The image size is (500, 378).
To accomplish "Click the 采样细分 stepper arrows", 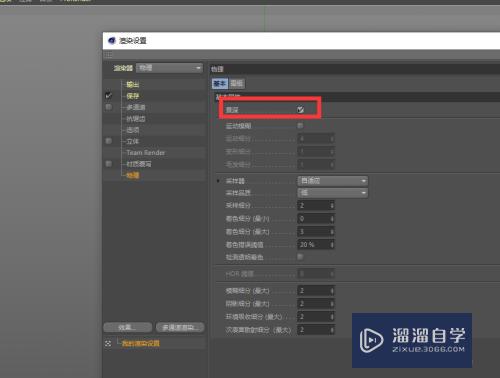I will [x=332, y=206].
